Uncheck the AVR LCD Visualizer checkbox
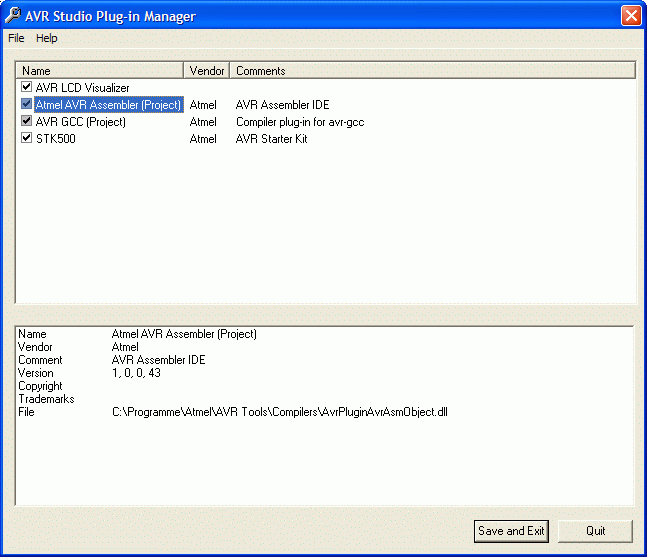Screen dimensions: 647x557 click(26, 87)
